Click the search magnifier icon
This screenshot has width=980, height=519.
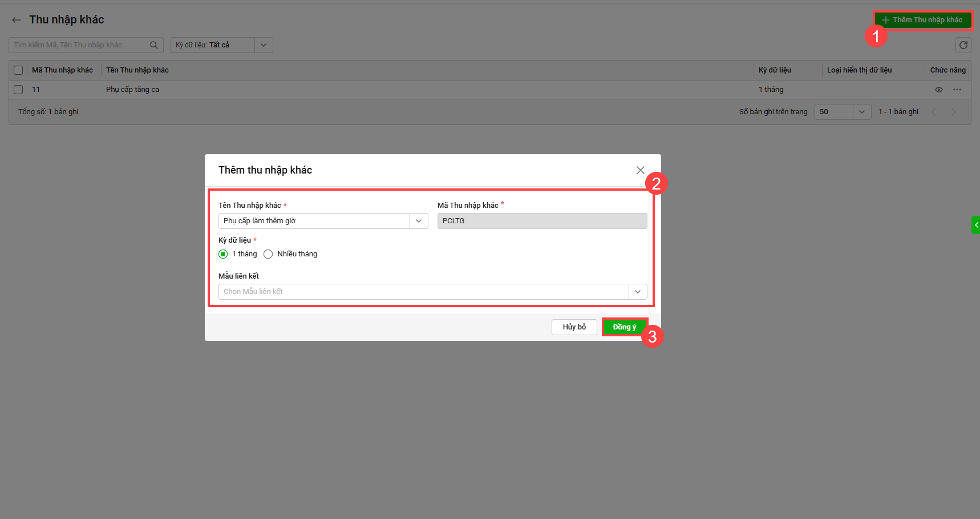click(154, 45)
